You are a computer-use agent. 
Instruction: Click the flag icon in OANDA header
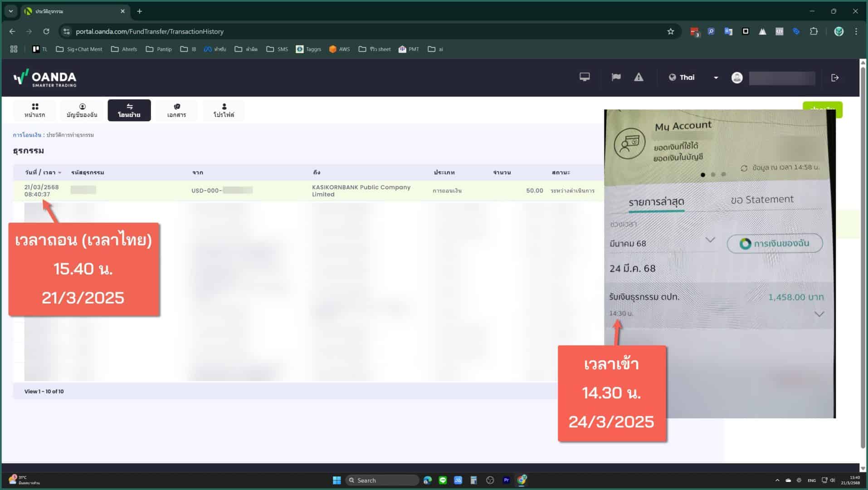(616, 77)
